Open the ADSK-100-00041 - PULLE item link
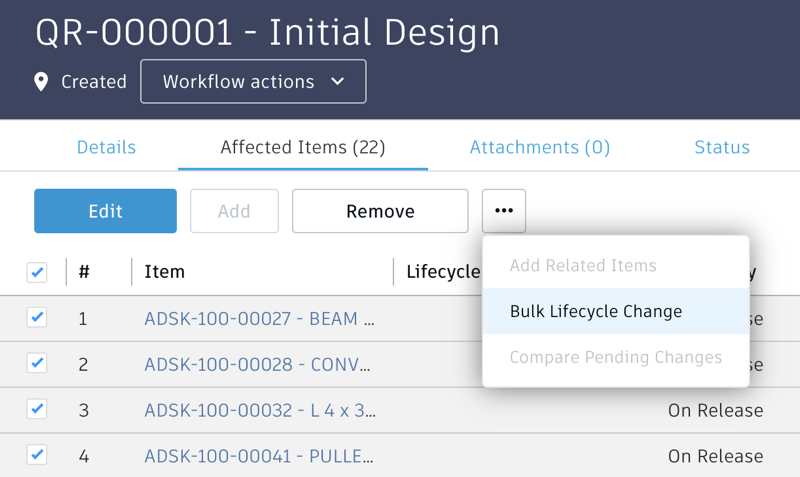Viewport: 800px width, 477px height. click(259, 456)
